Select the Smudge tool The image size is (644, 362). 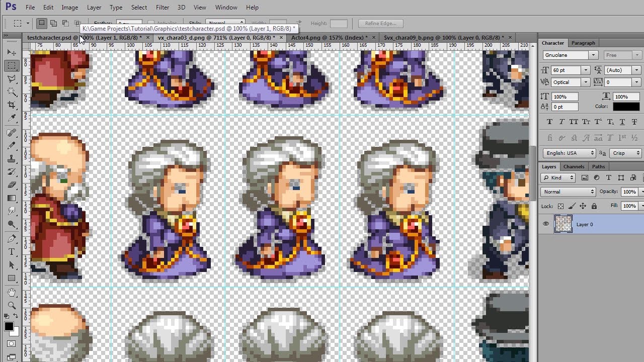tap(12, 211)
